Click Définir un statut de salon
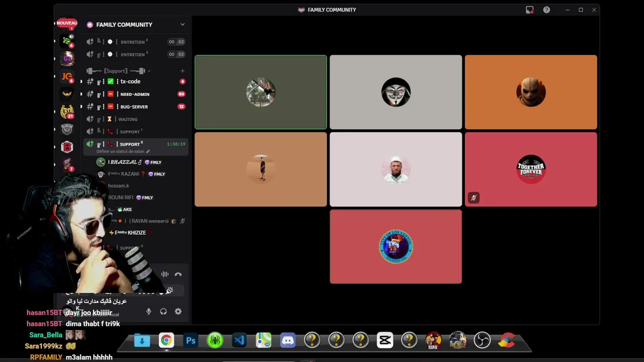This screenshot has height=362, width=644. (x=123, y=151)
